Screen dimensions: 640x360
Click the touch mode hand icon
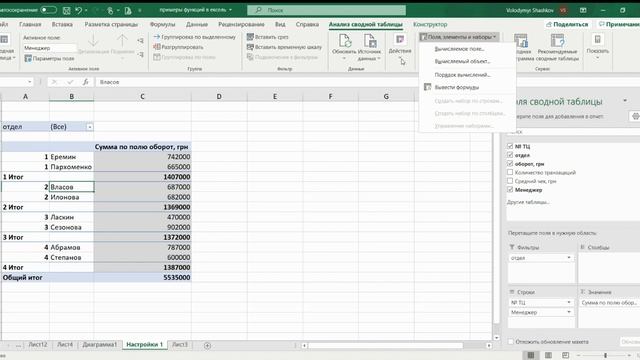tap(110, 10)
